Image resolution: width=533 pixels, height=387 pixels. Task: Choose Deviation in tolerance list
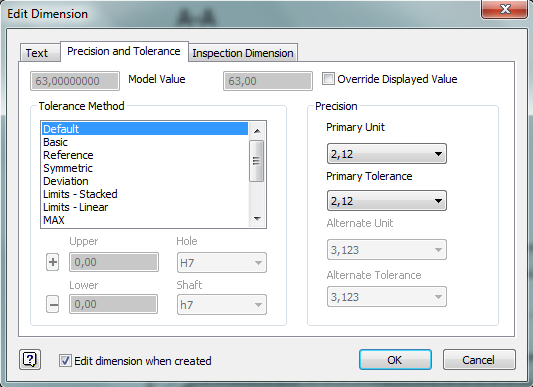pos(66,181)
